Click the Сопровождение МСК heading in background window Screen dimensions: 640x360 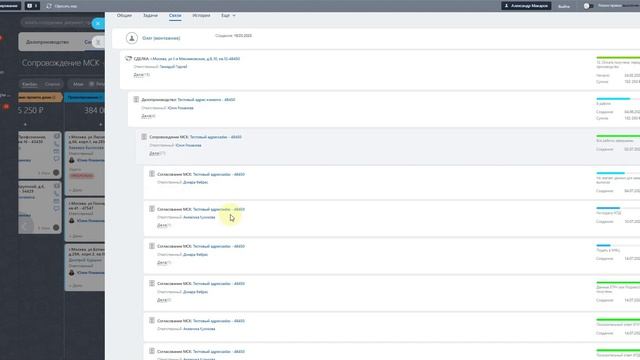60,63
